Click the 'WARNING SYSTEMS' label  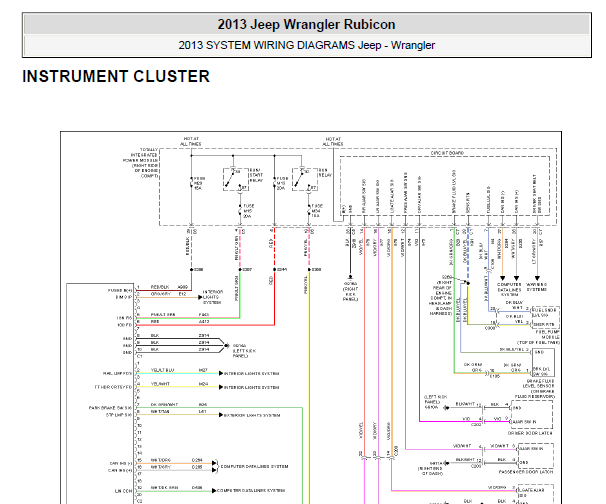536,287
